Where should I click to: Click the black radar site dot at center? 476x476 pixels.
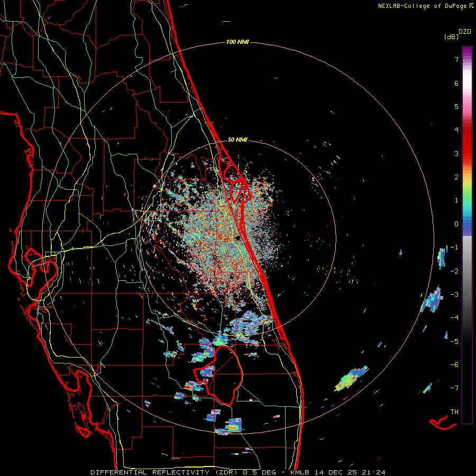[x=237, y=237]
